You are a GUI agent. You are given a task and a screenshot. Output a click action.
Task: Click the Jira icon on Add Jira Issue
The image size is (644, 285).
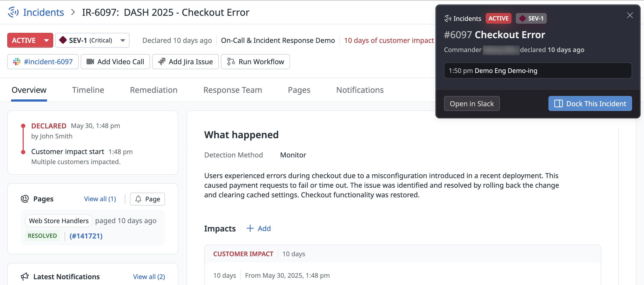pos(162,62)
